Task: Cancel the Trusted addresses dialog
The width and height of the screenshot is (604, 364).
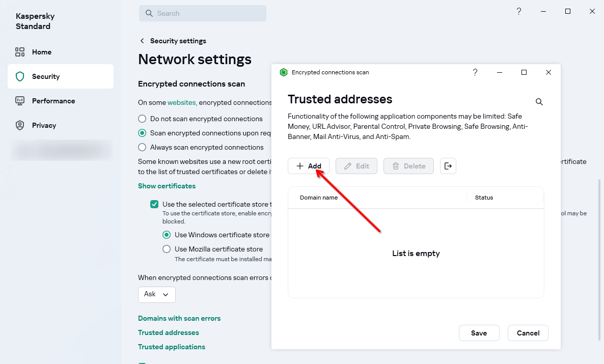Action: pos(528,333)
